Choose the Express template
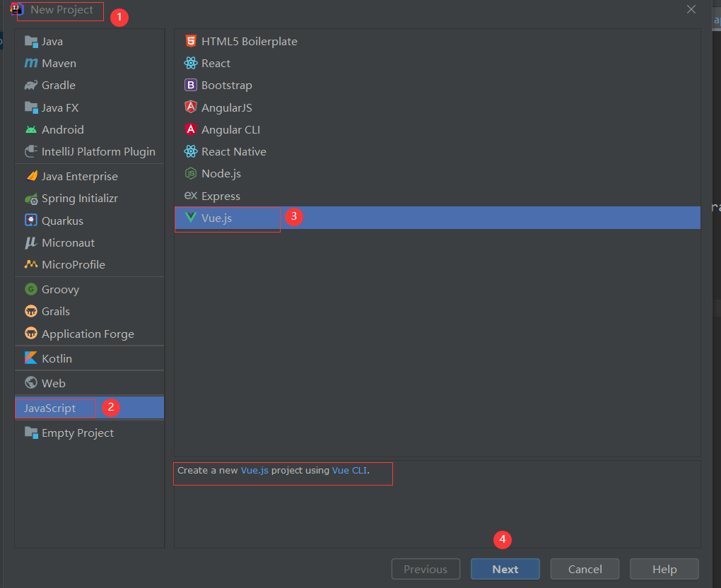 coord(438,195)
